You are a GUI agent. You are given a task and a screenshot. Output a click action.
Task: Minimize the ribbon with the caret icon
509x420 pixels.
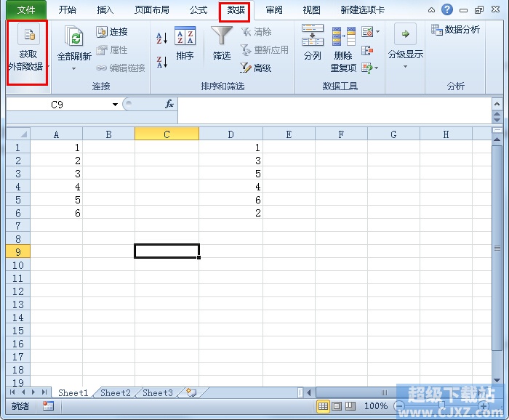(x=431, y=10)
